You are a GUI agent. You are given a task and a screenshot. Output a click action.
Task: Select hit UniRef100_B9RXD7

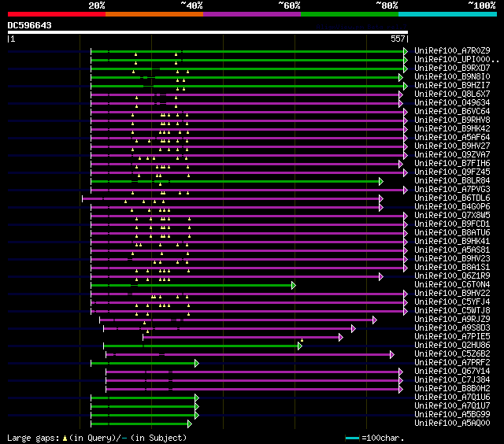452,68
